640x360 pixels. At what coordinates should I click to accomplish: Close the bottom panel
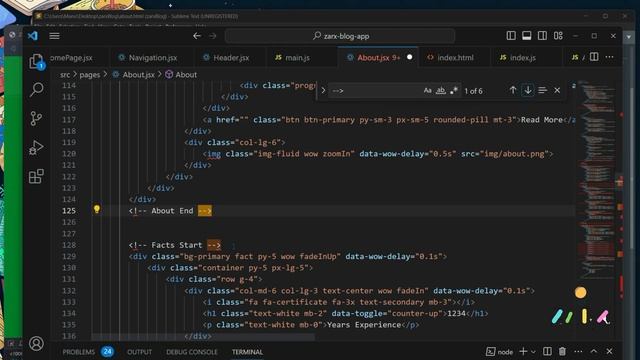[x=609, y=351]
